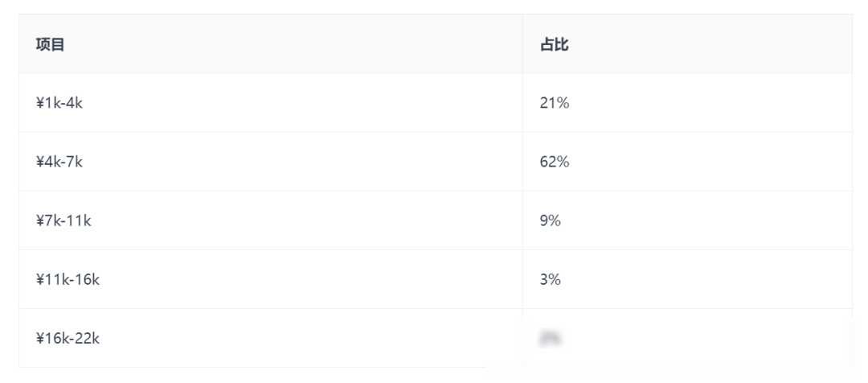Click the blurred percentage for ¥16k-22k
Image resolution: width=868 pixels, height=383 pixels.
[x=550, y=338]
